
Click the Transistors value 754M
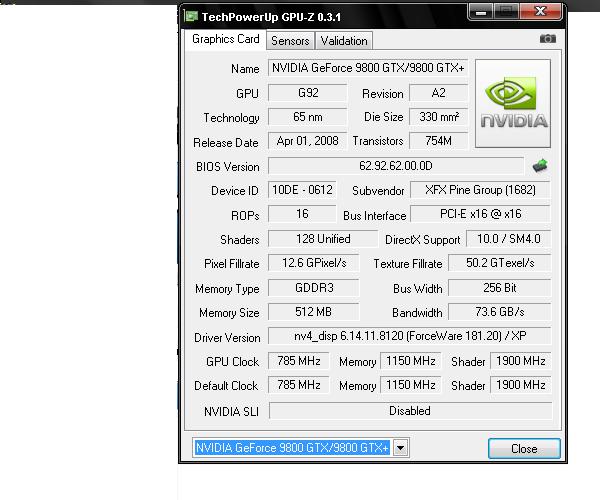pos(439,141)
